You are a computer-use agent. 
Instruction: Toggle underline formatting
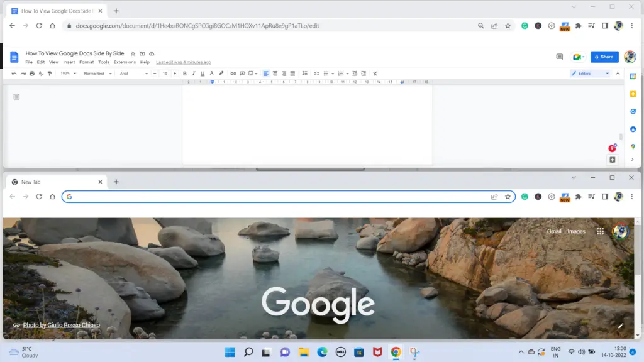203,74
